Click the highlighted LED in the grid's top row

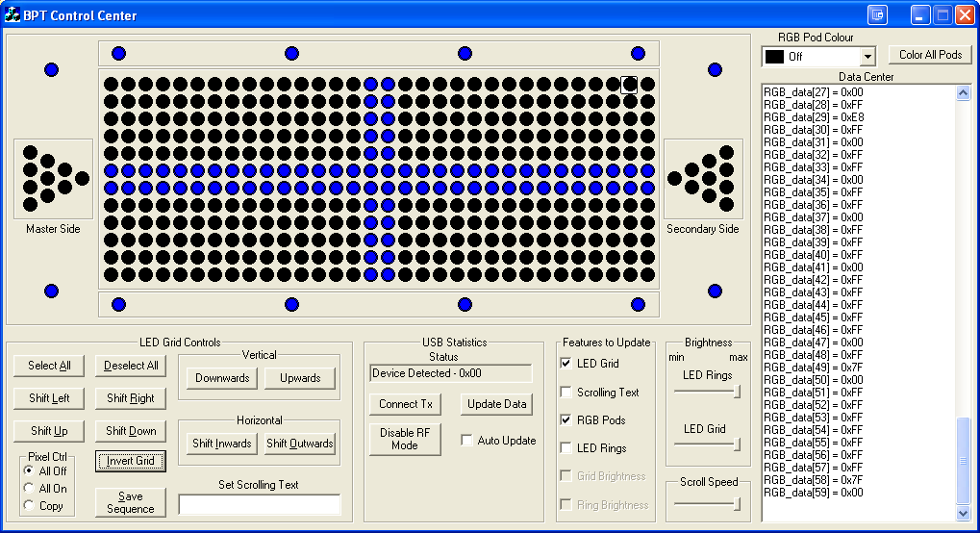tap(629, 85)
